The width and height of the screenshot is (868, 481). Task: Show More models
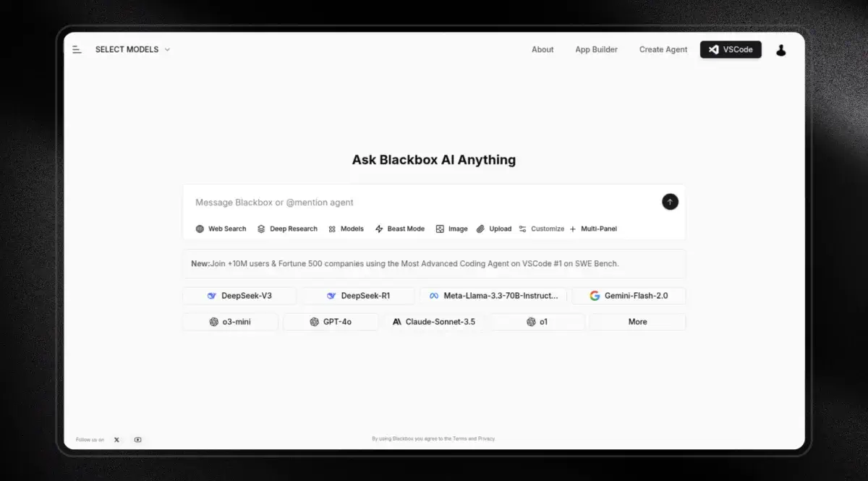pos(637,322)
